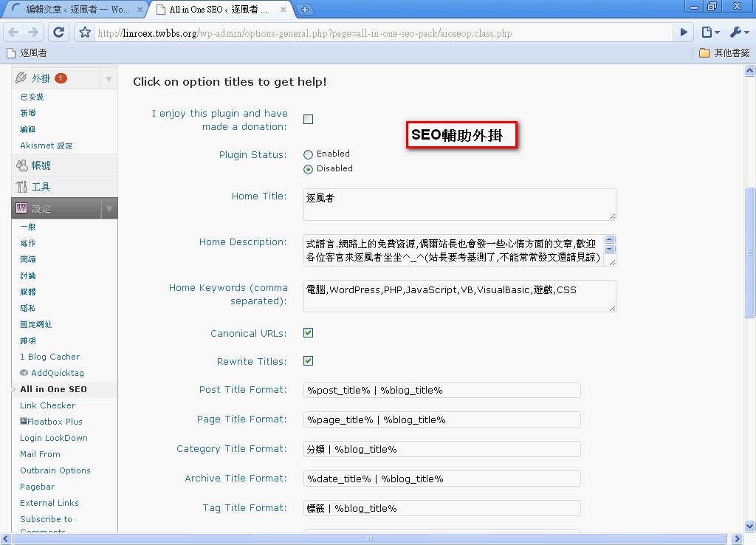Open the Outbrain Options link
This screenshot has height=545, width=756.
click(x=55, y=470)
